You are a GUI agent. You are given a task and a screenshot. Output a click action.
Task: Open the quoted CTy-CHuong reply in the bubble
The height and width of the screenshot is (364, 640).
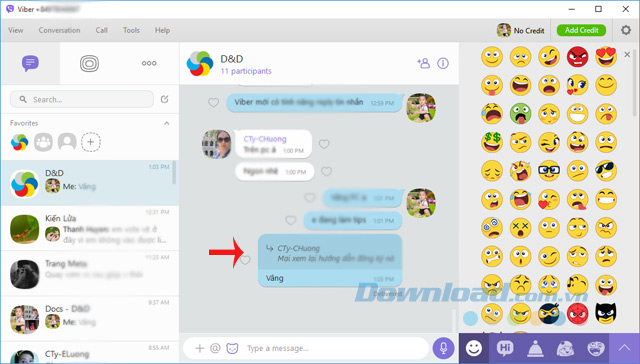click(330, 253)
